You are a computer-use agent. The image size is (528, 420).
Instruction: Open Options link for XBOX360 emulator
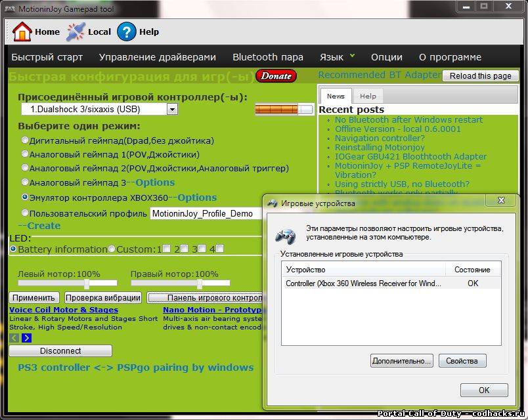pyautogui.click(x=197, y=198)
